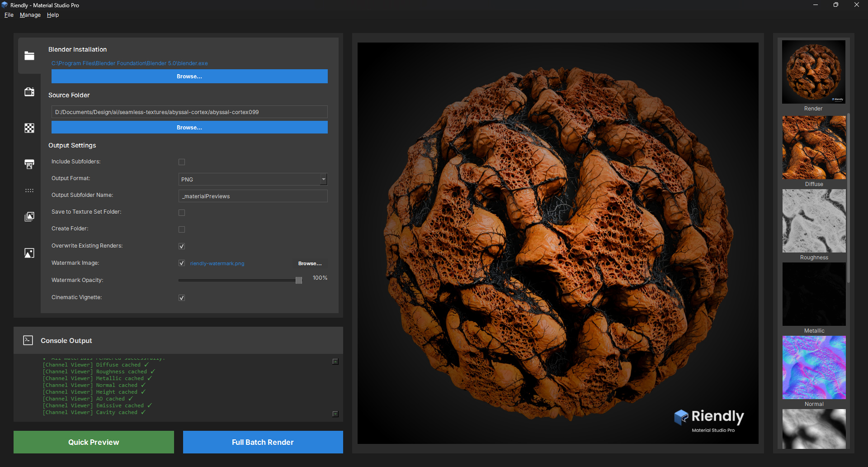868x467 pixels.
Task: Click the Watermark Opacity label
Action: pyautogui.click(x=77, y=280)
